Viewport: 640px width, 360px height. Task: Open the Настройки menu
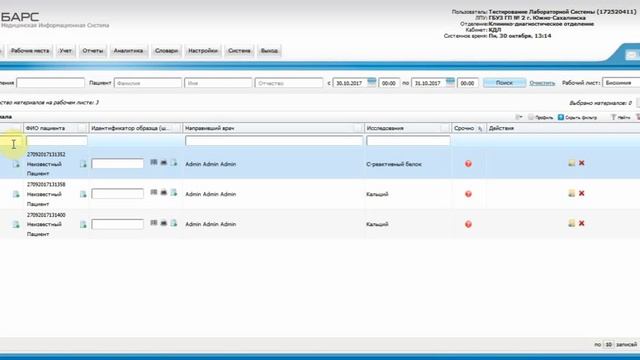point(202,51)
